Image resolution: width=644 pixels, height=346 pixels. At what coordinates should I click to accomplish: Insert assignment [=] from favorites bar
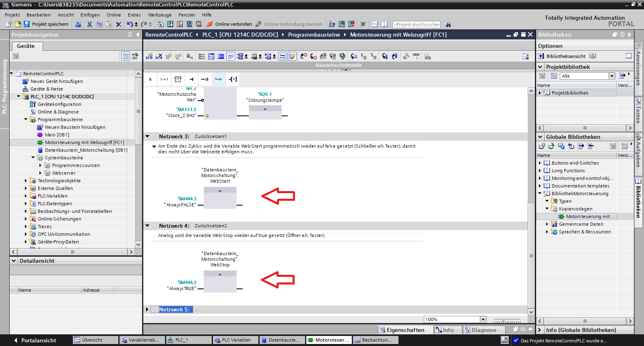coord(233,79)
